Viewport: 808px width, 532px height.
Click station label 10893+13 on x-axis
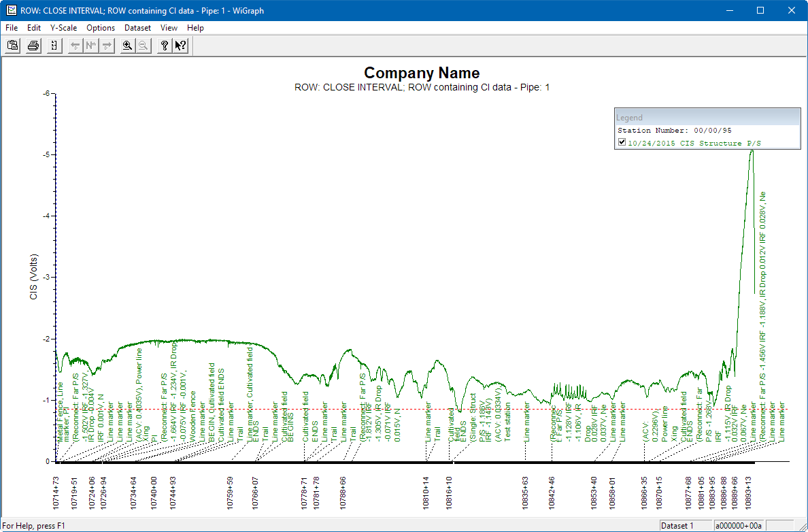pyautogui.click(x=747, y=493)
